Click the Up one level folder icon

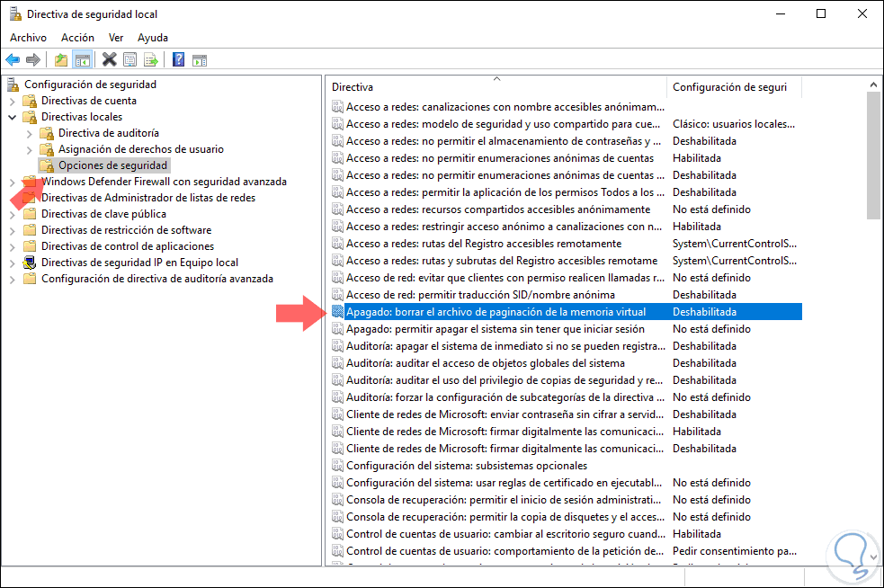[x=61, y=59]
